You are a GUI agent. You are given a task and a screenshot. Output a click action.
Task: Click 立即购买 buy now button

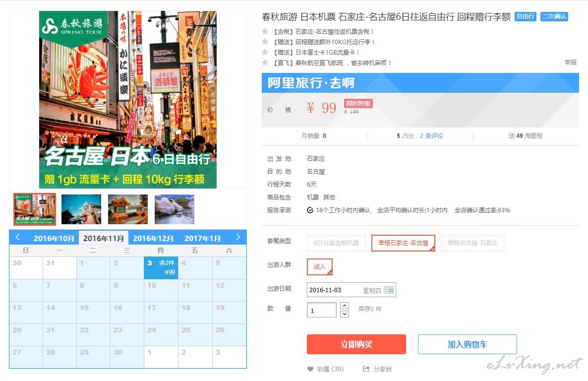[356, 344]
